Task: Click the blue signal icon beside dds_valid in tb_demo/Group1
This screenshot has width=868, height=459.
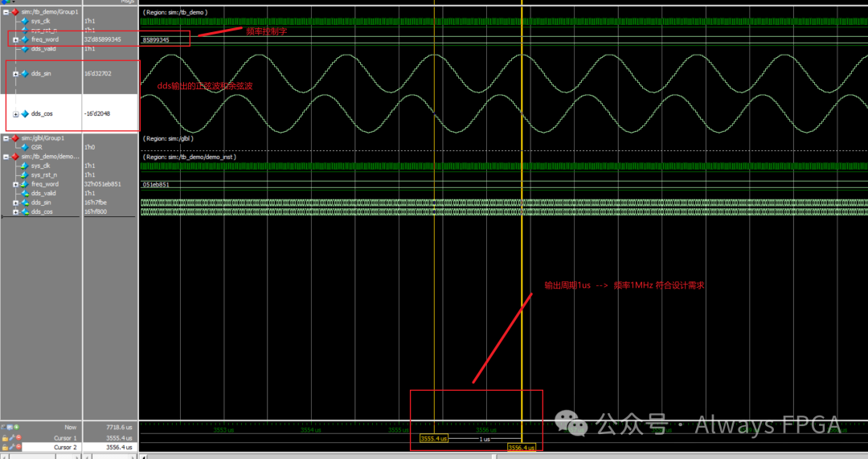Action: coord(24,49)
